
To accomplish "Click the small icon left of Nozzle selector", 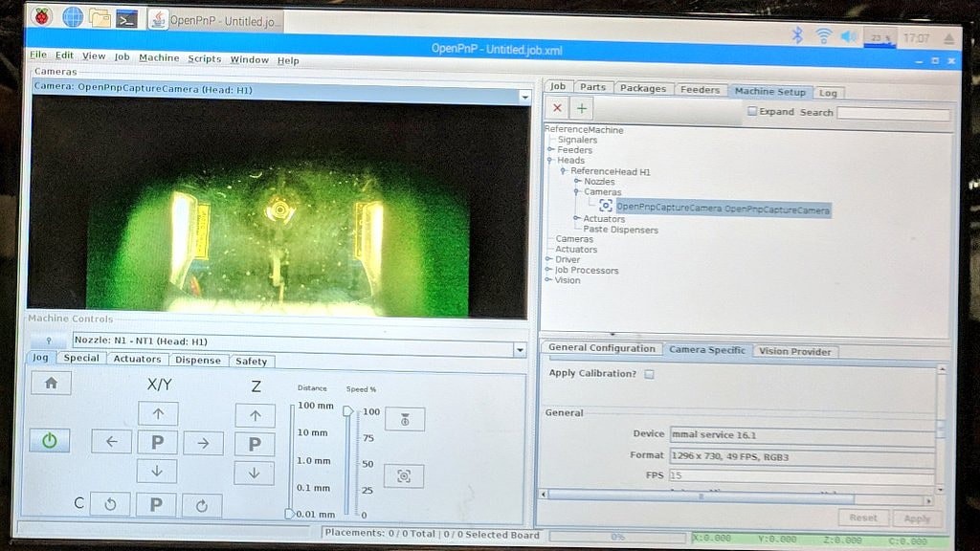I will [x=49, y=341].
